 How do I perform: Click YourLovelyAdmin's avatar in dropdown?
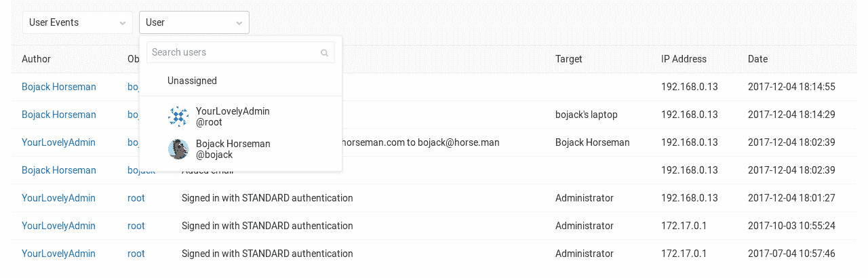[x=178, y=117]
